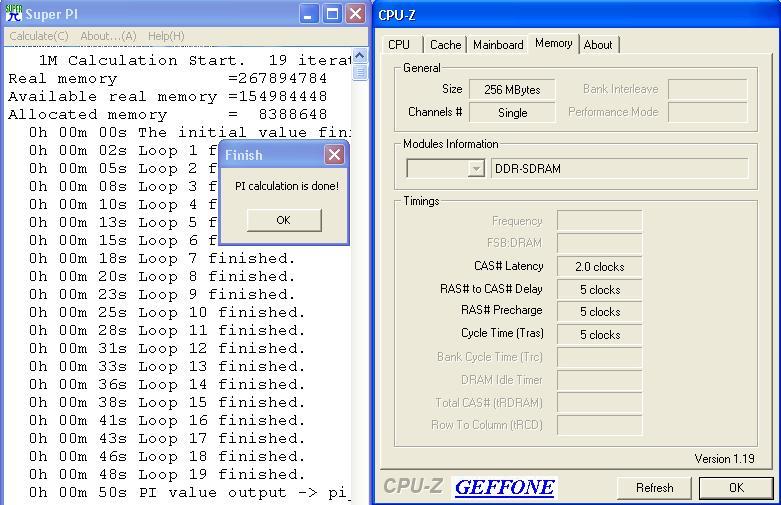
Task: Click the empty FSB:DRAM field
Action: [600, 244]
